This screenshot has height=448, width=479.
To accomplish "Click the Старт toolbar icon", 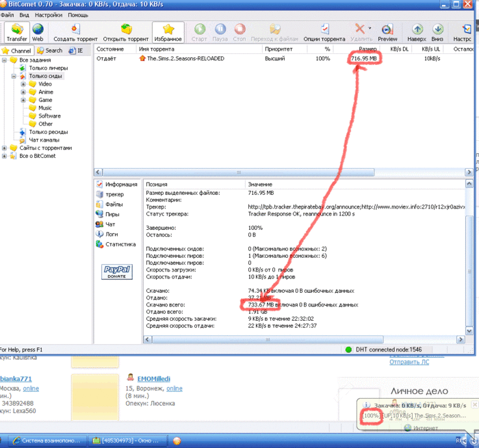I will [200, 32].
